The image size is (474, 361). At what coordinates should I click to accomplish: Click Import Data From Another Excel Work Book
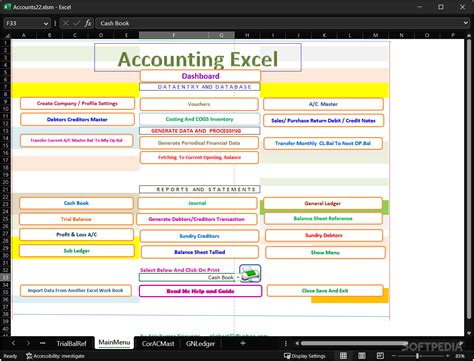pos(76,290)
